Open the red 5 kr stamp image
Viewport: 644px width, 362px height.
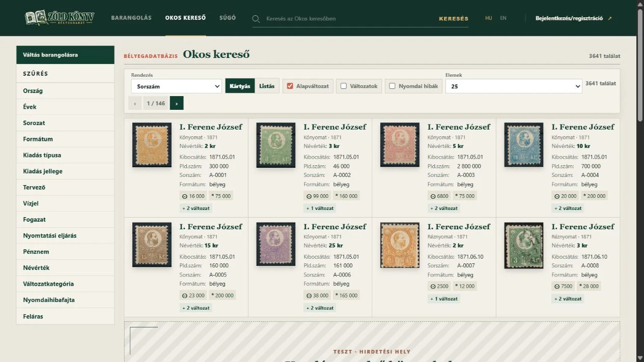(400, 145)
